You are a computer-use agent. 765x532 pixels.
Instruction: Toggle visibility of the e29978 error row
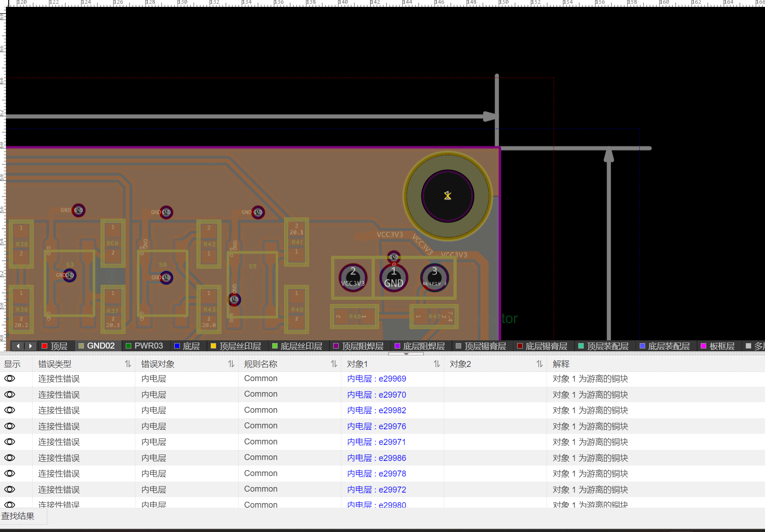tap(10, 474)
